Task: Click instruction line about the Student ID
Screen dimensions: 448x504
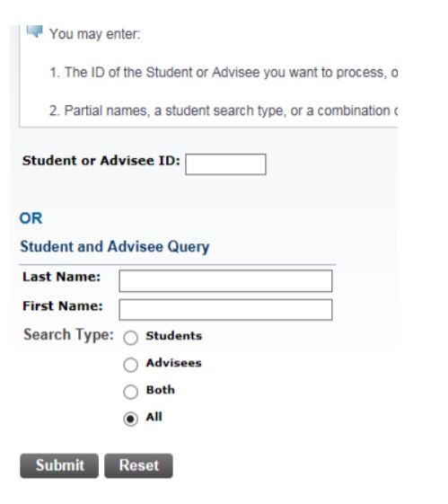Action: 224,73
